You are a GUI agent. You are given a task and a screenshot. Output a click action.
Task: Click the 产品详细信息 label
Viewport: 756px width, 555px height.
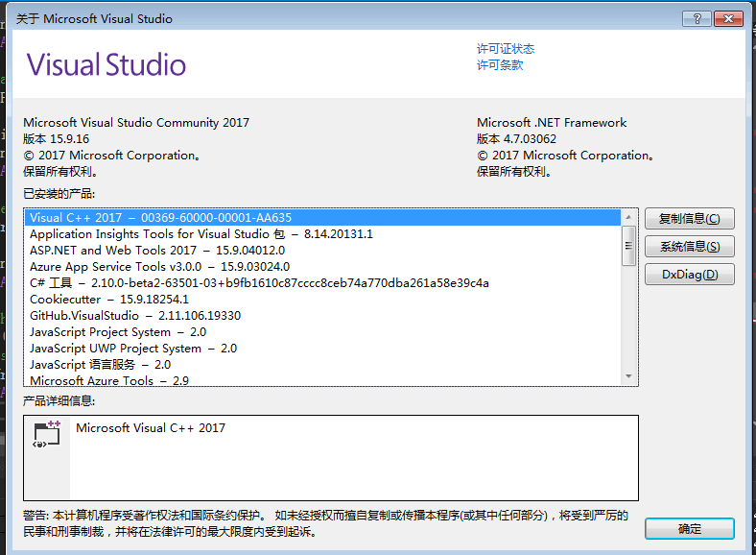click(x=59, y=401)
